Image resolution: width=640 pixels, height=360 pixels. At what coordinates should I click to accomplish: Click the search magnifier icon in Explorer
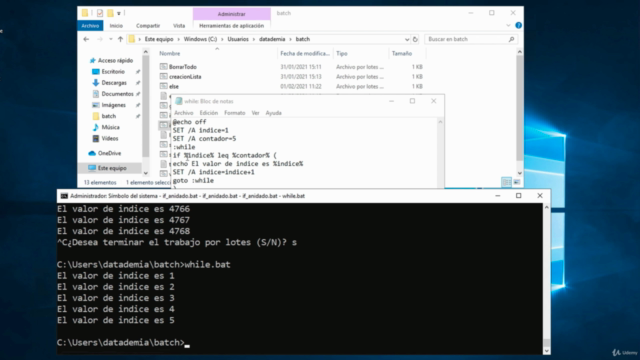point(511,39)
